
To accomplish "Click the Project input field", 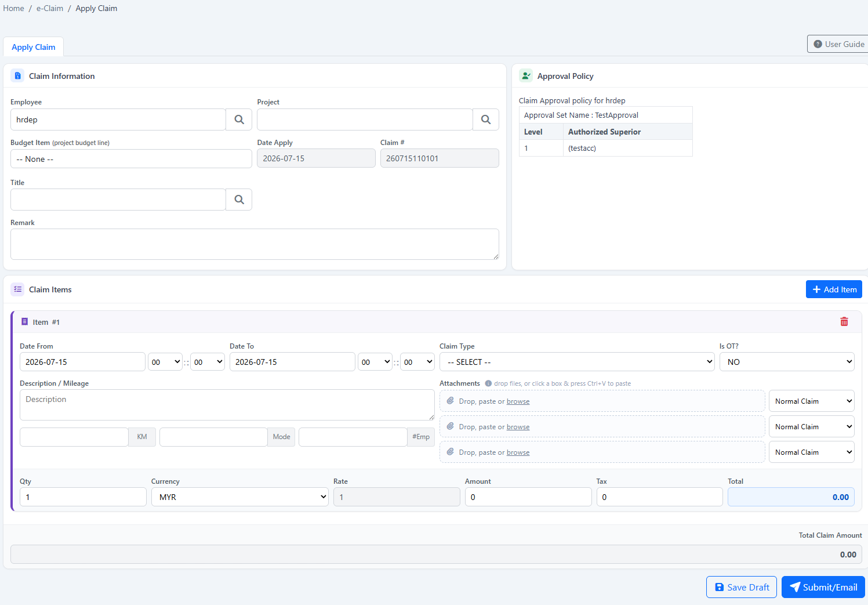I will (x=365, y=119).
